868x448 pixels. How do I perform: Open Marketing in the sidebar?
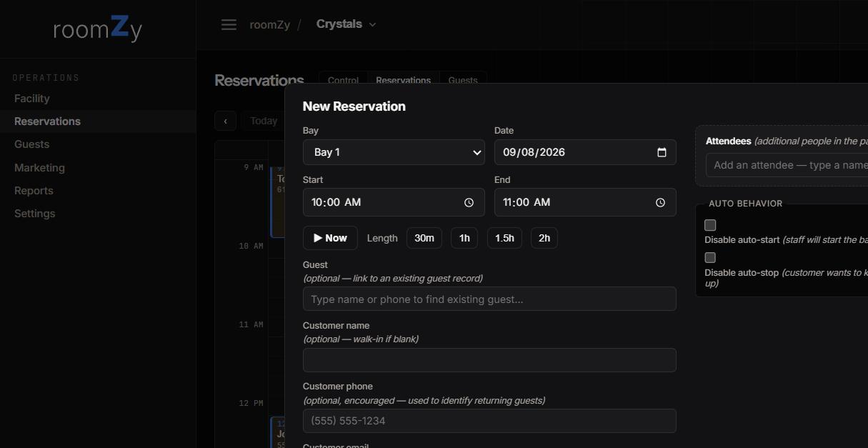98,168
